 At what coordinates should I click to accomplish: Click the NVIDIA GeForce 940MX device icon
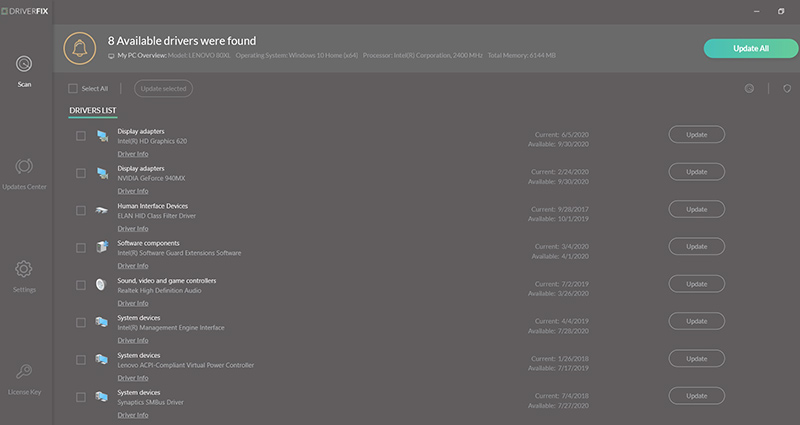102,173
